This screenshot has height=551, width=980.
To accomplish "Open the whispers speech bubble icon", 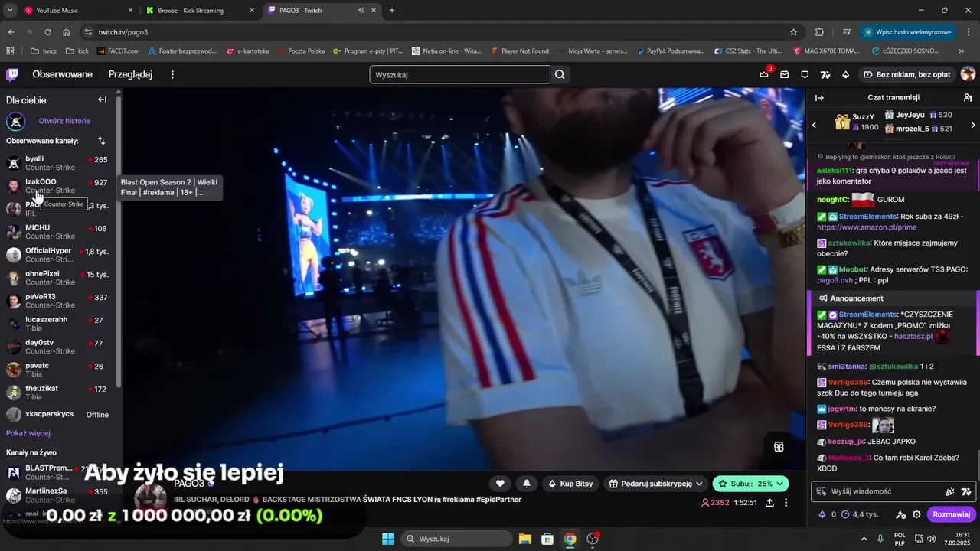I will (805, 74).
